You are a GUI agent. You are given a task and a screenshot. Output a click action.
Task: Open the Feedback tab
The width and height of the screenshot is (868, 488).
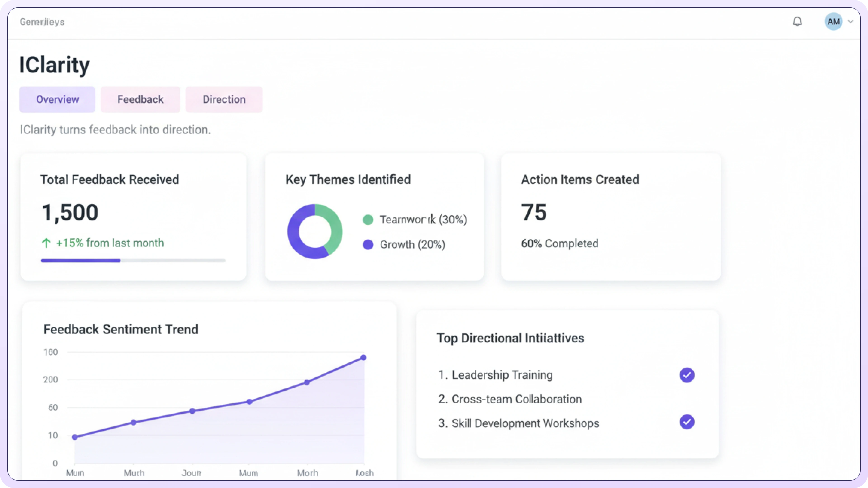tap(140, 99)
